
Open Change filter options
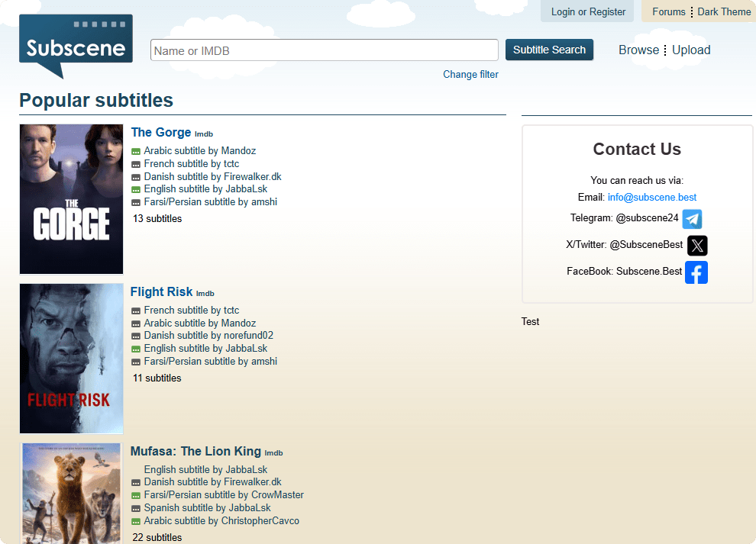click(x=470, y=75)
